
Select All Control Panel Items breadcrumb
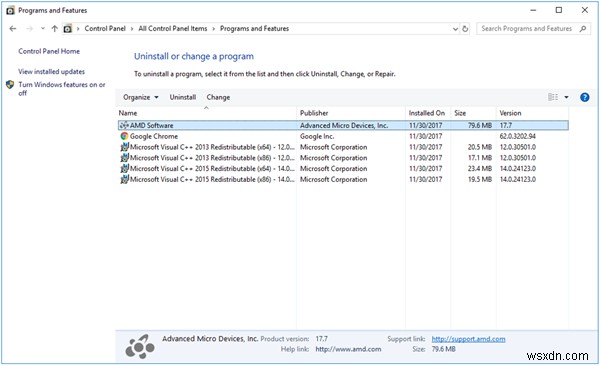point(173,28)
